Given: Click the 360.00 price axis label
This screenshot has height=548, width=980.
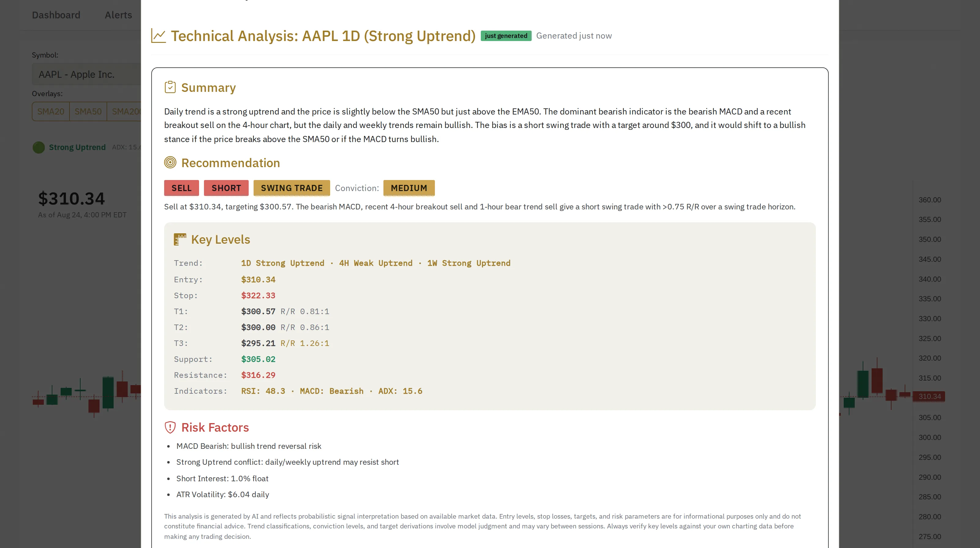Looking at the screenshot, I should pos(930,200).
